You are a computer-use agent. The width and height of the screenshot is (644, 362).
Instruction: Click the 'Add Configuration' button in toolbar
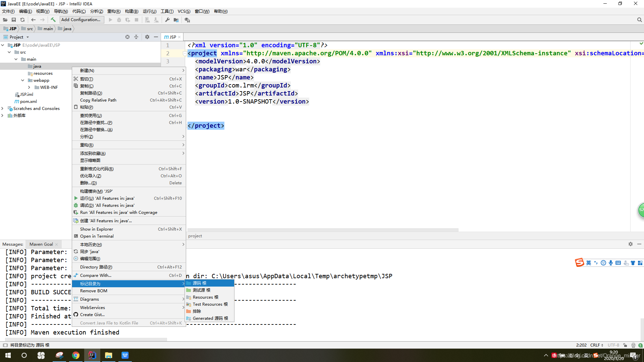click(x=82, y=19)
